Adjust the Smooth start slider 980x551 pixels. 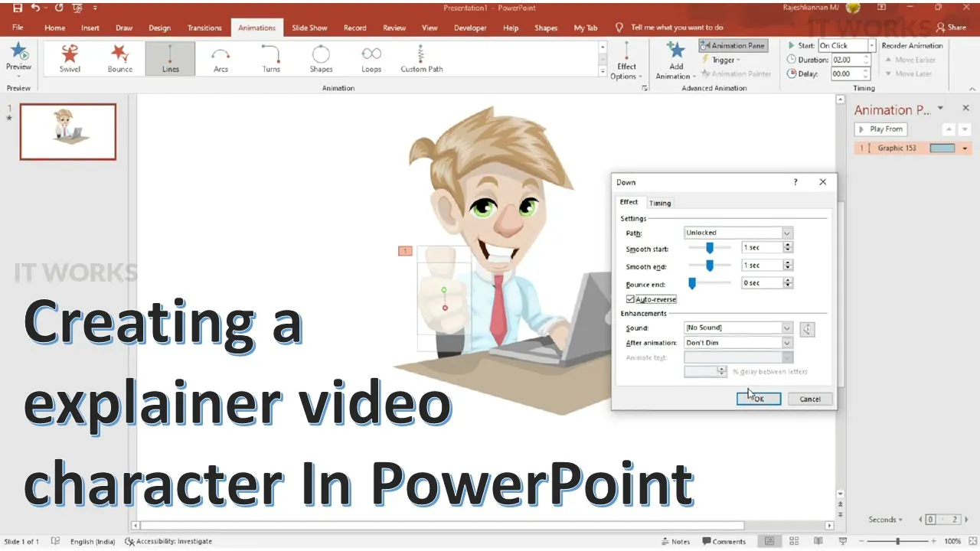tap(710, 247)
